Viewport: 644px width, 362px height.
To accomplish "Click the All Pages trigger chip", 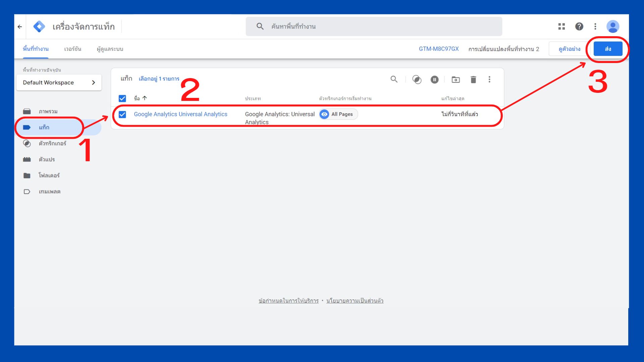I will (338, 114).
